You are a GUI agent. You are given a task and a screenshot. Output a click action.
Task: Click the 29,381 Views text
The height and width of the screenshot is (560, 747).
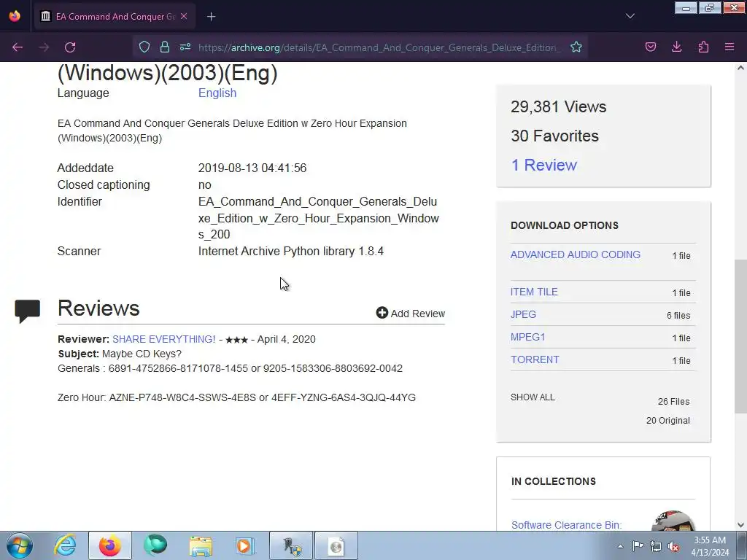[558, 106]
